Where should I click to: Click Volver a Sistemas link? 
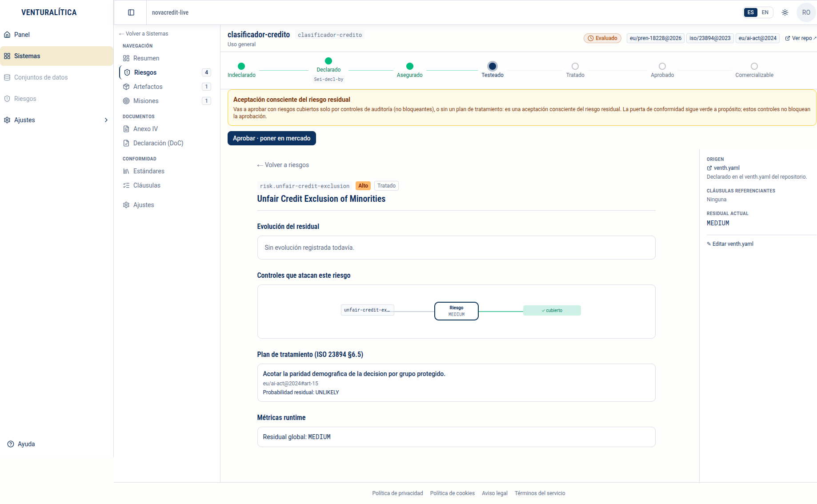click(144, 34)
